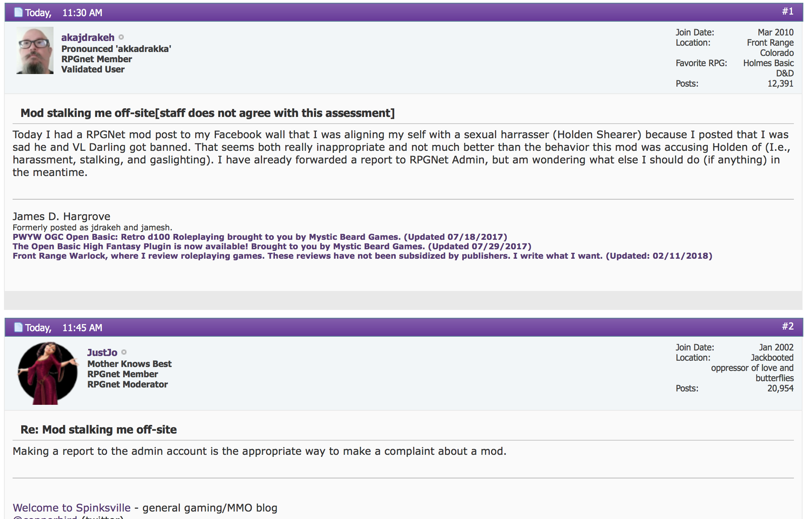Viewport: 812px width, 519px height.
Task: Click the 11:30 AM timestamp in header
Action: pyautogui.click(x=82, y=13)
